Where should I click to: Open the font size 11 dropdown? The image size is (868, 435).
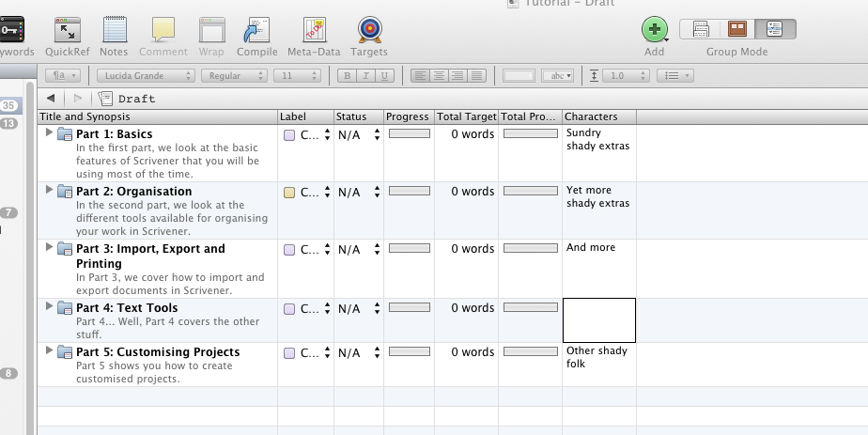click(x=297, y=76)
